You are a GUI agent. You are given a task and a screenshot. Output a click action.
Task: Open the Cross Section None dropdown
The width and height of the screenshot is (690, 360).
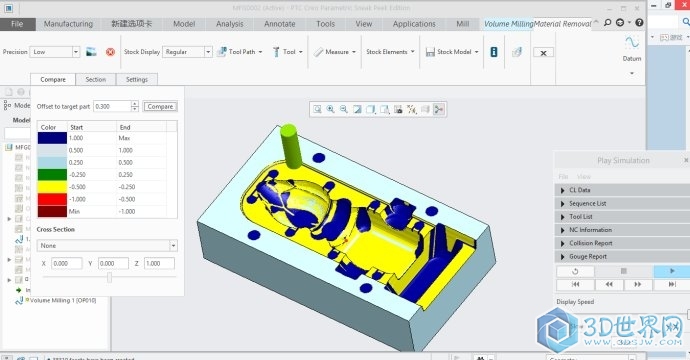(173, 246)
